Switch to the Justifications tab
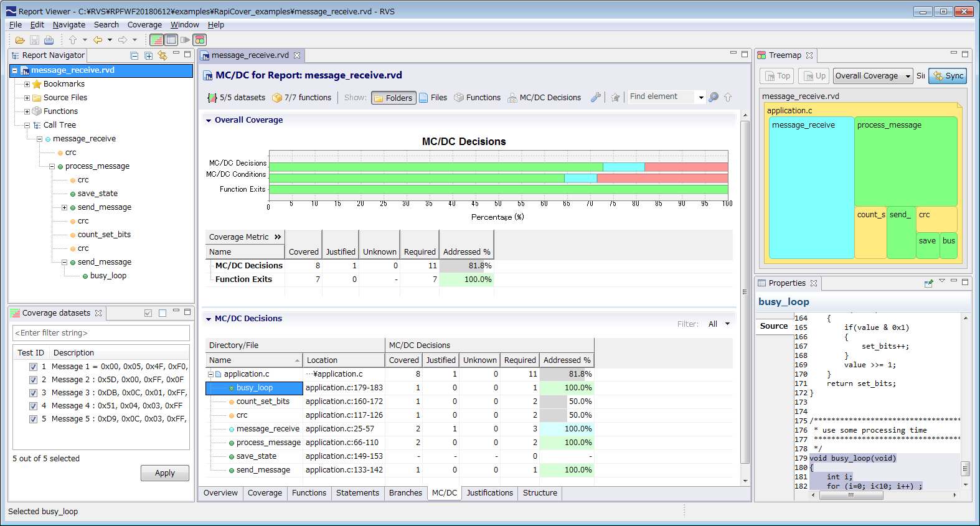The image size is (980, 526). pyautogui.click(x=490, y=493)
